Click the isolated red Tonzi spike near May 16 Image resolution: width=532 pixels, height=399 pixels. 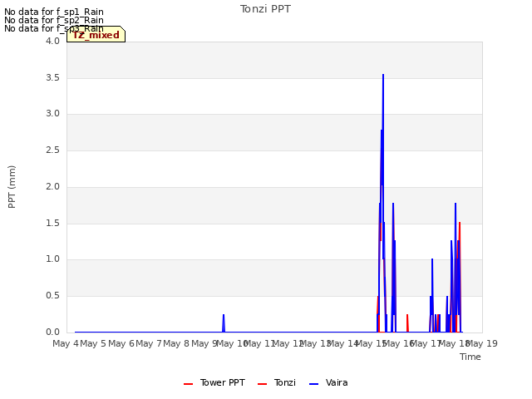[x=407, y=323]
